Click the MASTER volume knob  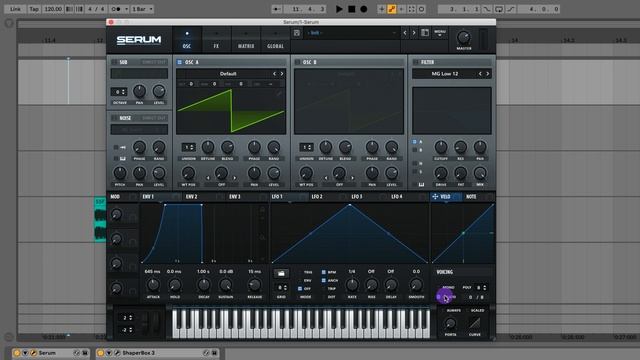tap(464, 38)
